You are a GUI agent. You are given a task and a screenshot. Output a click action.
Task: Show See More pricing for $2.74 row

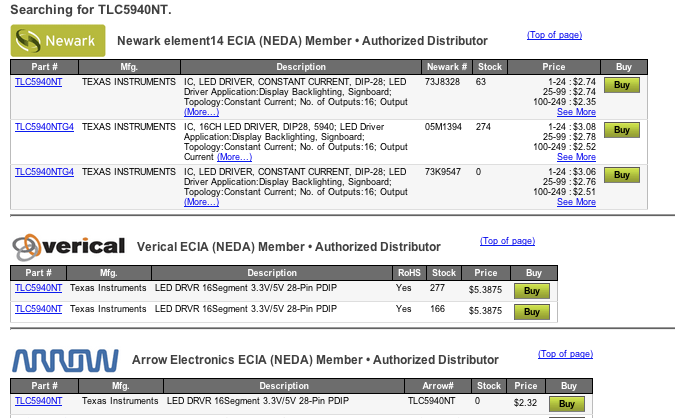tap(576, 112)
